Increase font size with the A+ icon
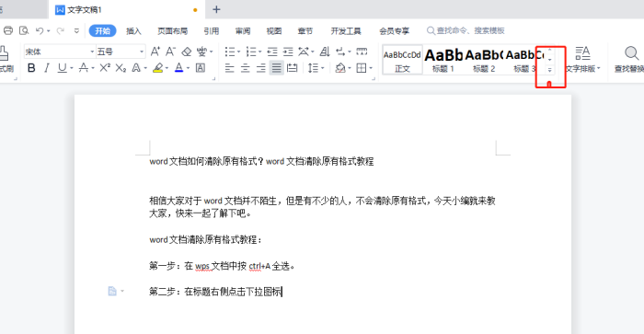This screenshot has width=644, height=334. click(155, 52)
